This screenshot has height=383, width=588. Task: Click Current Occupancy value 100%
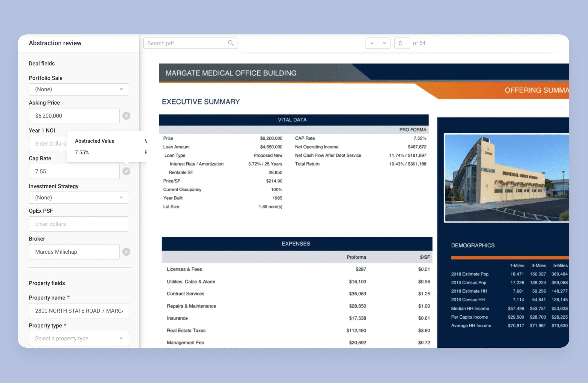[277, 190]
